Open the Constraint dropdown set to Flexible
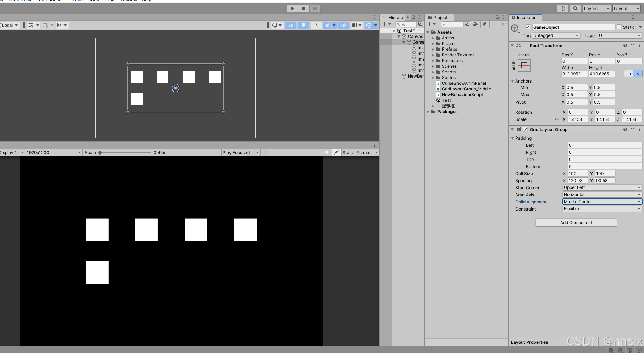The width and height of the screenshot is (644, 353). pyautogui.click(x=602, y=209)
